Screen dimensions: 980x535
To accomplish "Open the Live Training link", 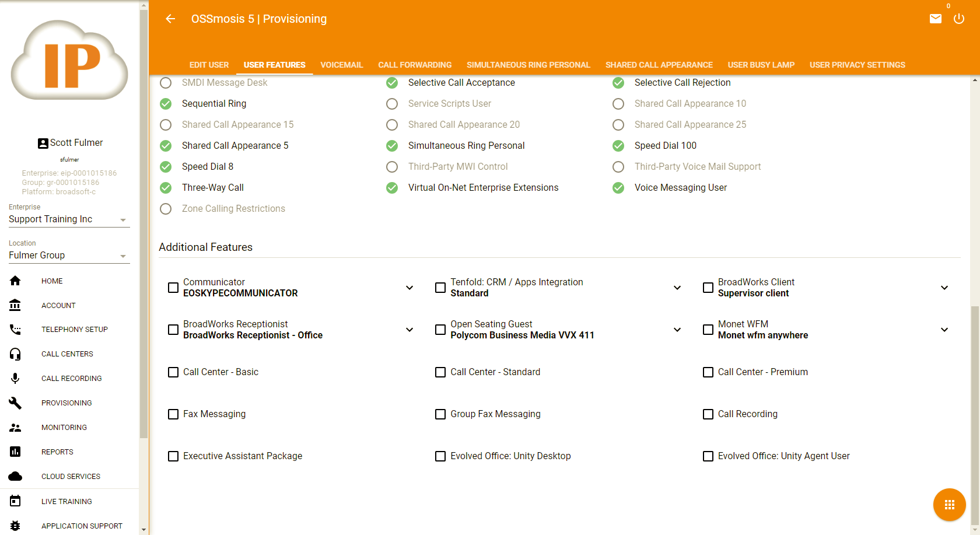I will (x=66, y=502).
